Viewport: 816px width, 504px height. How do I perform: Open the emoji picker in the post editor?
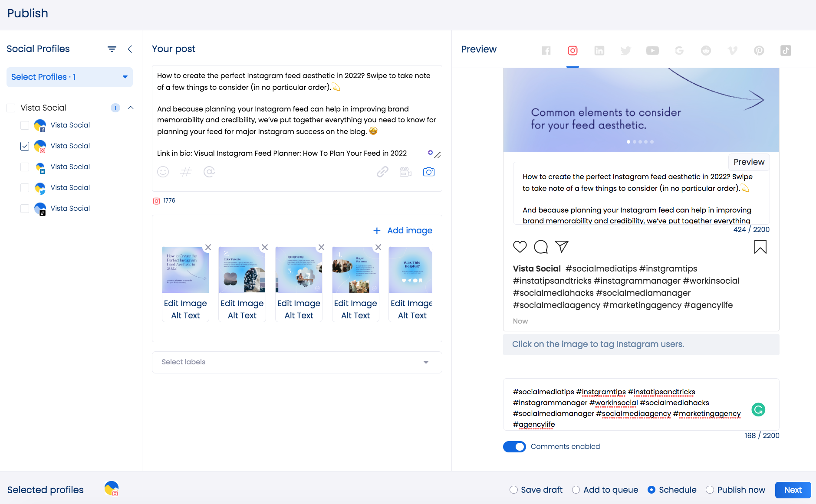pos(163,172)
